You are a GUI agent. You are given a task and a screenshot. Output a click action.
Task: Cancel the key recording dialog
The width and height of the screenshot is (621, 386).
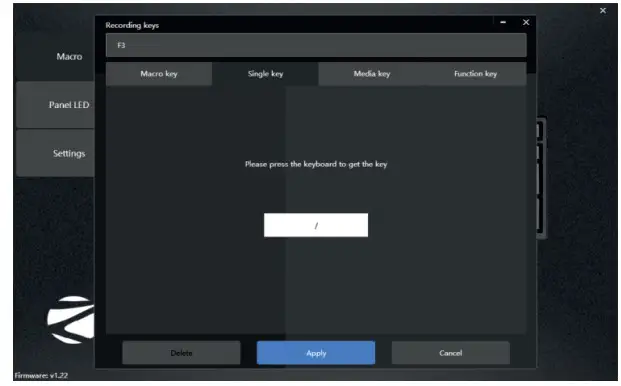(x=450, y=353)
